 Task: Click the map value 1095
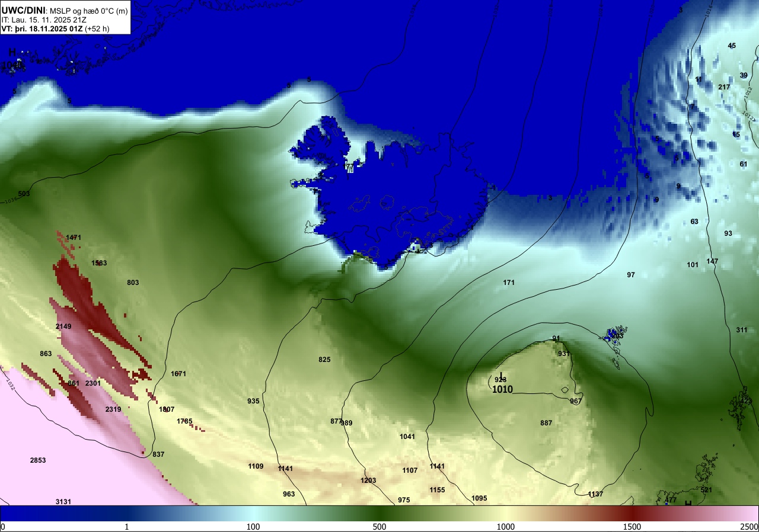(479, 498)
